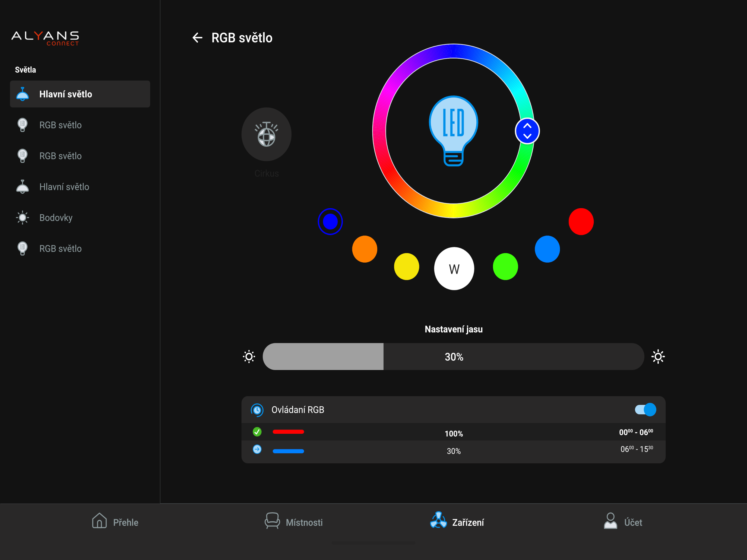This screenshot has width=747, height=560.
Task: Click the red color bar in schedule
Action: coord(288,432)
